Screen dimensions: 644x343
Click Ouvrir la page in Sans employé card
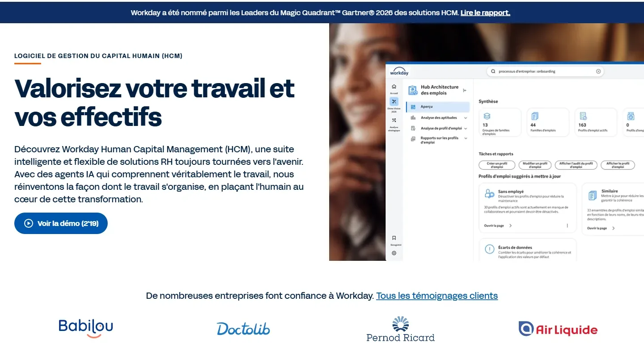494,226
